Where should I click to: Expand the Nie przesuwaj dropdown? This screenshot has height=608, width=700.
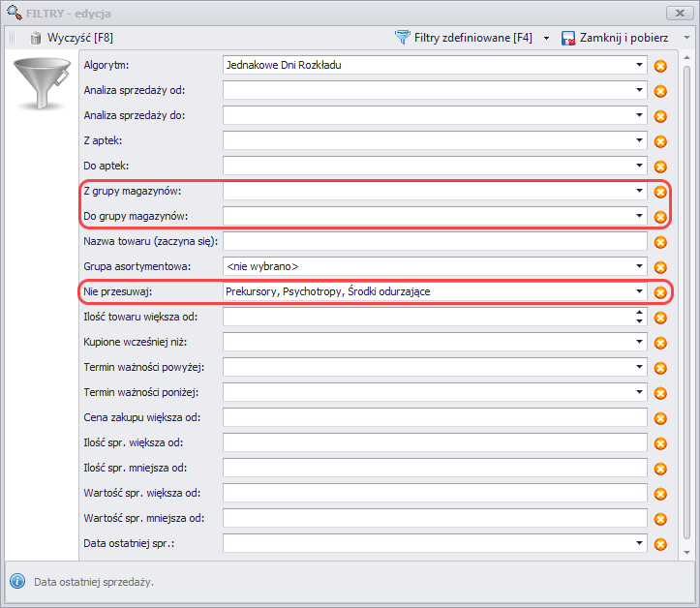pos(639,291)
